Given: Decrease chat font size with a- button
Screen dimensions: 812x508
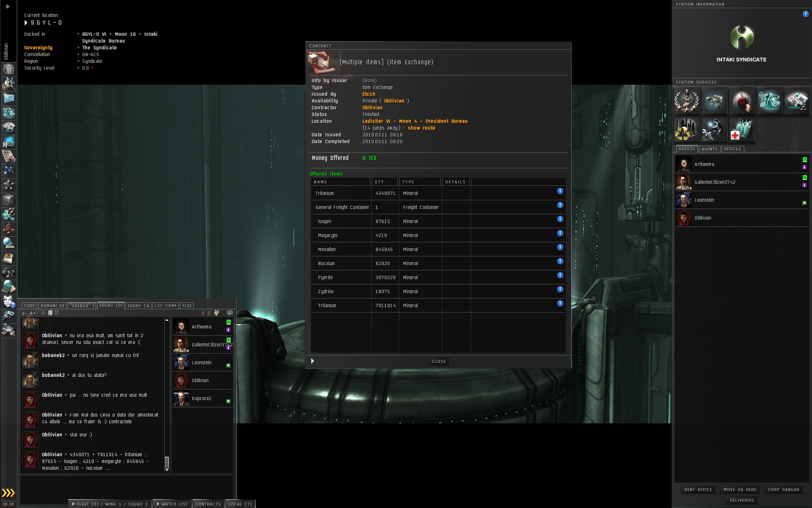Looking at the screenshot, I should pos(25,313).
